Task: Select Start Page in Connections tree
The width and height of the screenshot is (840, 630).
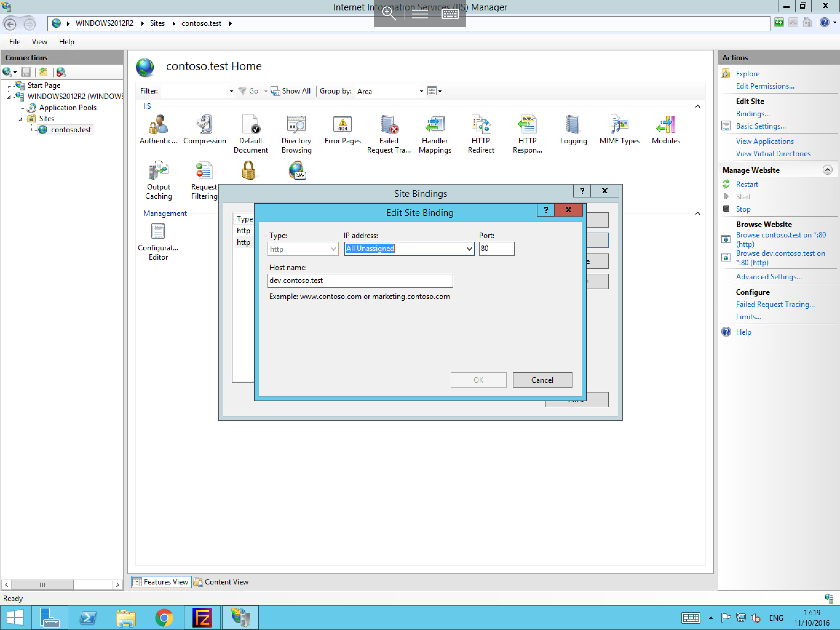Action: pos(44,86)
